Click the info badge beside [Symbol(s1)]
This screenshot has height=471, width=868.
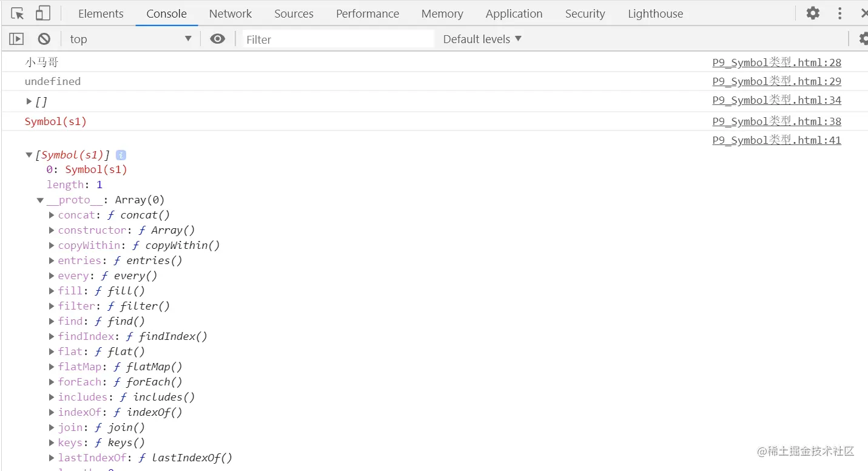pyautogui.click(x=121, y=155)
